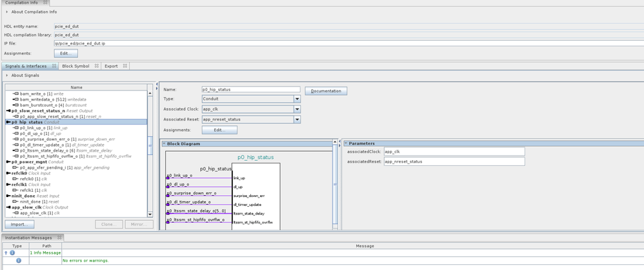Select the p0_link_up_o signal icon

click(16, 128)
